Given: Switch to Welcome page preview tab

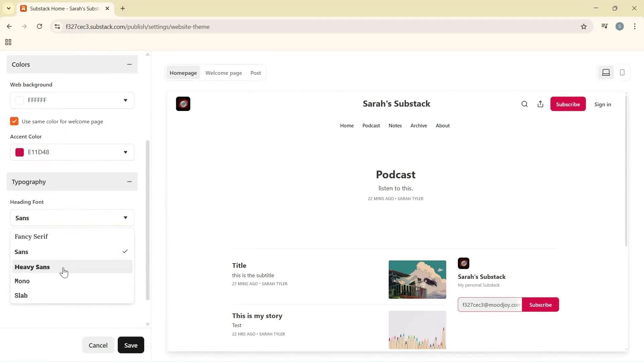Looking at the screenshot, I should (x=223, y=73).
